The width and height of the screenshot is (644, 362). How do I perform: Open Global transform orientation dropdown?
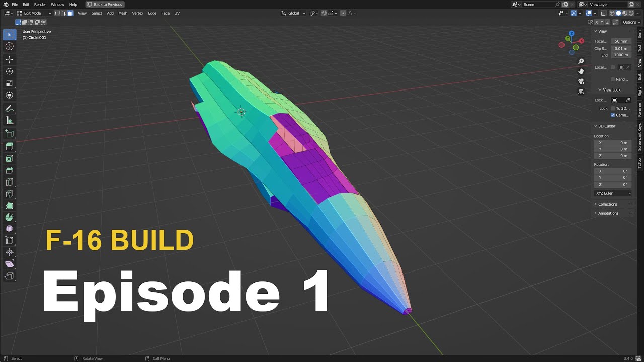coord(293,13)
